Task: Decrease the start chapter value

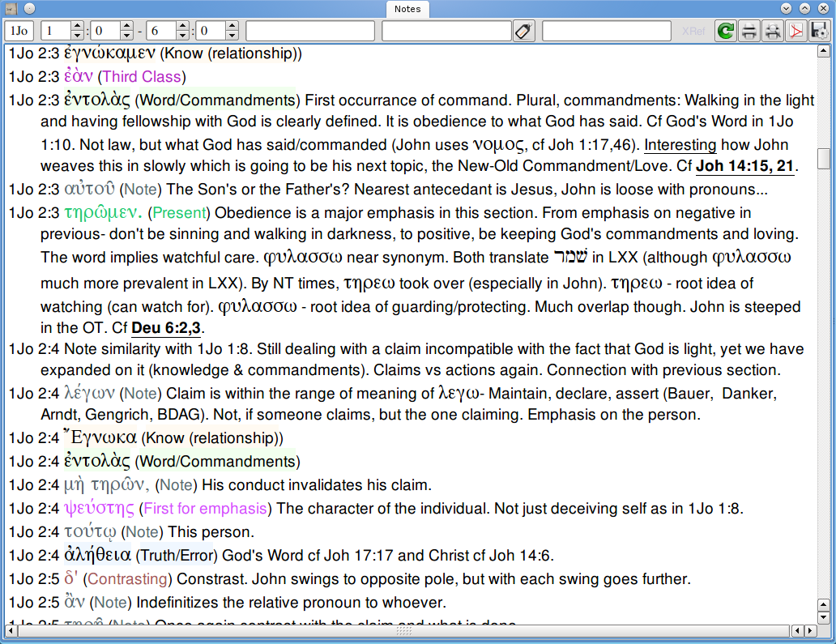Action: point(77,36)
